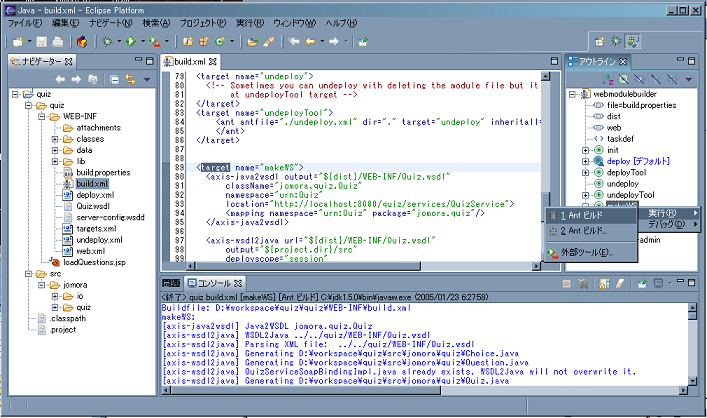Click the Save icon in main toolbar
This screenshot has width=707, height=418.
click(39, 42)
